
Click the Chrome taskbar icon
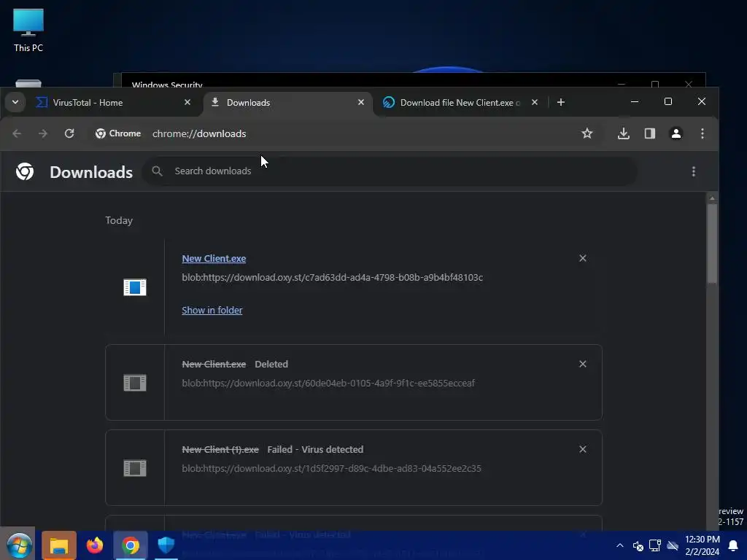[x=130, y=545]
